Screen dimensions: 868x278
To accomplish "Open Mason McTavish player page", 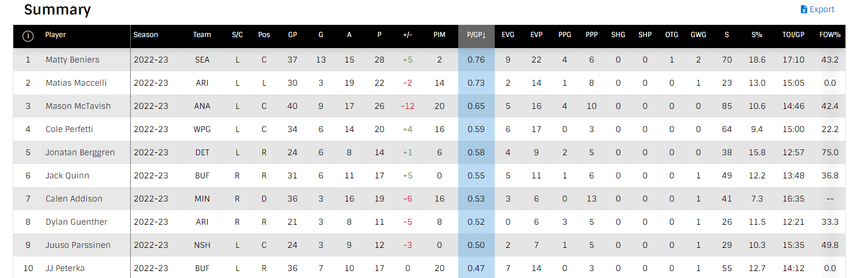I will (78, 106).
